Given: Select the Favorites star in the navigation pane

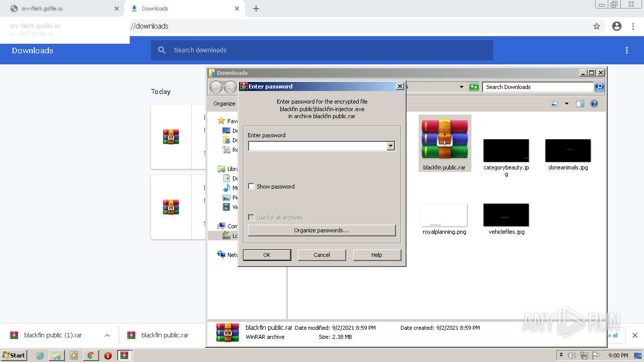Looking at the screenshot, I should [x=221, y=121].
